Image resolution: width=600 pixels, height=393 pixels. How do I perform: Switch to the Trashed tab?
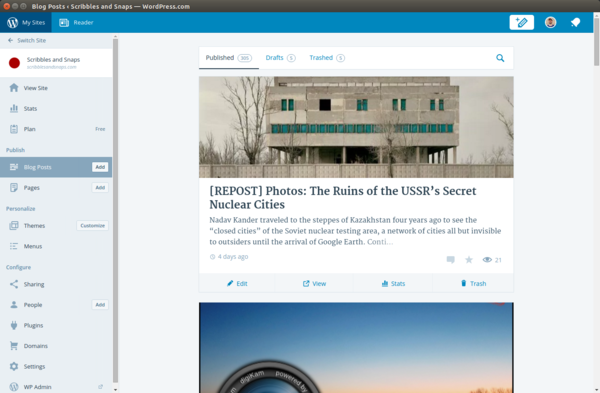[327, 58]
